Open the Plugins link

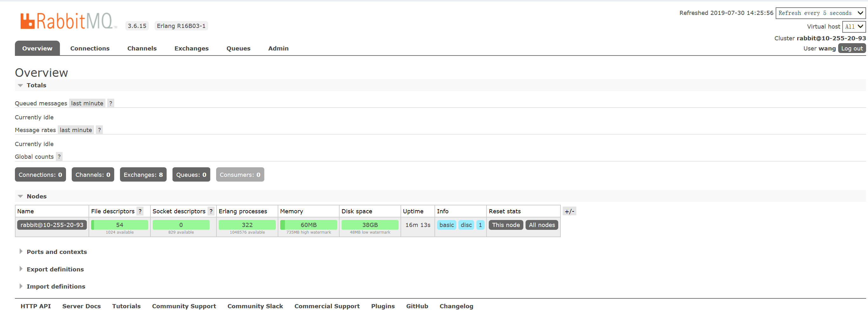point(383,306)
